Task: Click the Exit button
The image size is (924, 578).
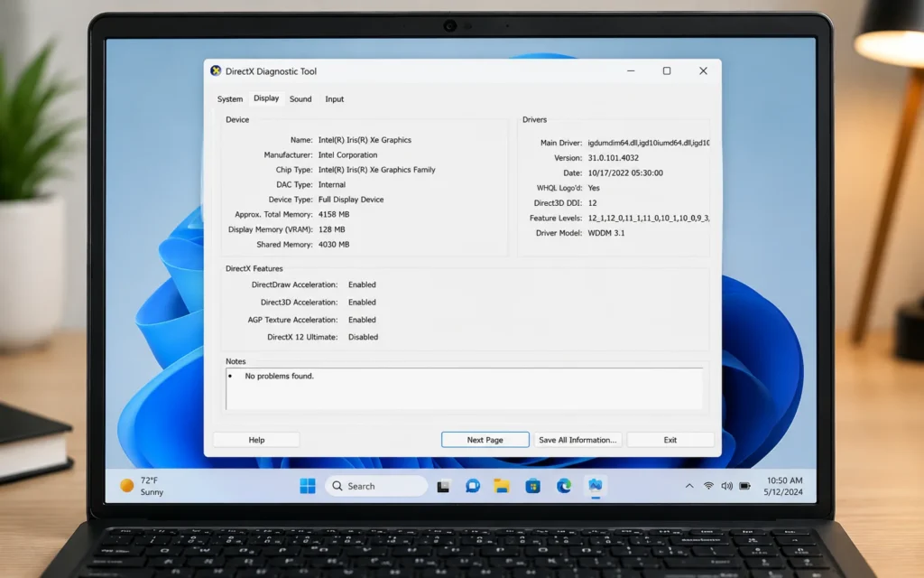Action: click(x=670, y=440)
